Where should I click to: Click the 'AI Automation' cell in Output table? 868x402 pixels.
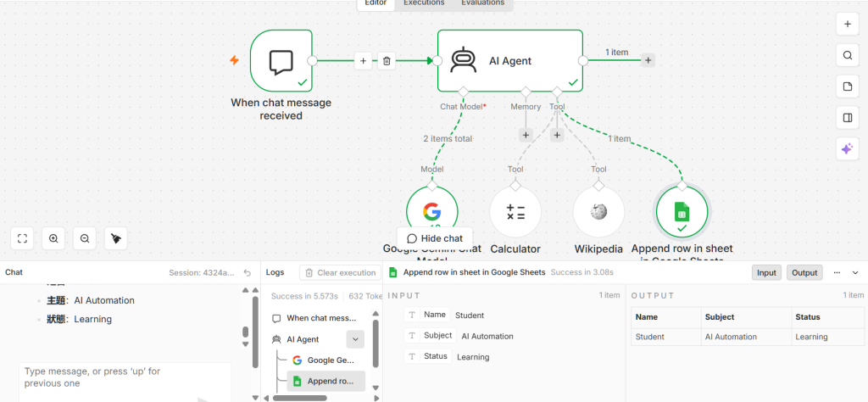coord(746,337)
